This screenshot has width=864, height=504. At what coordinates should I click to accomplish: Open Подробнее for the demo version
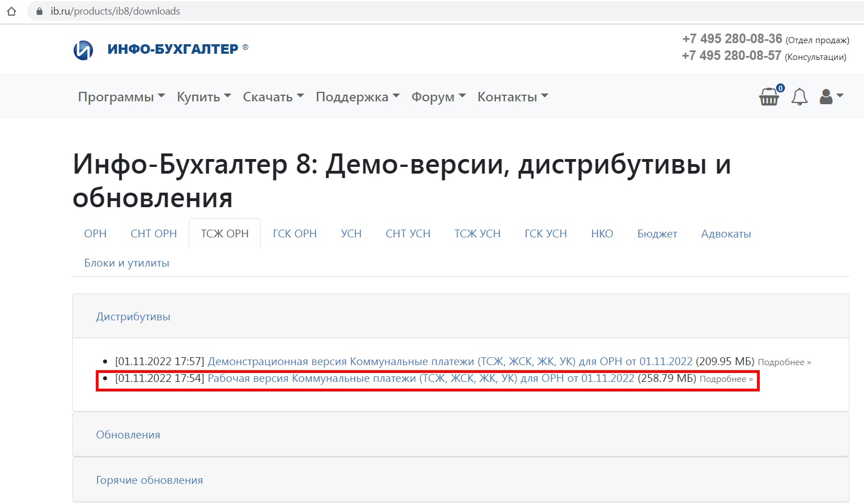tap(784, 362)
